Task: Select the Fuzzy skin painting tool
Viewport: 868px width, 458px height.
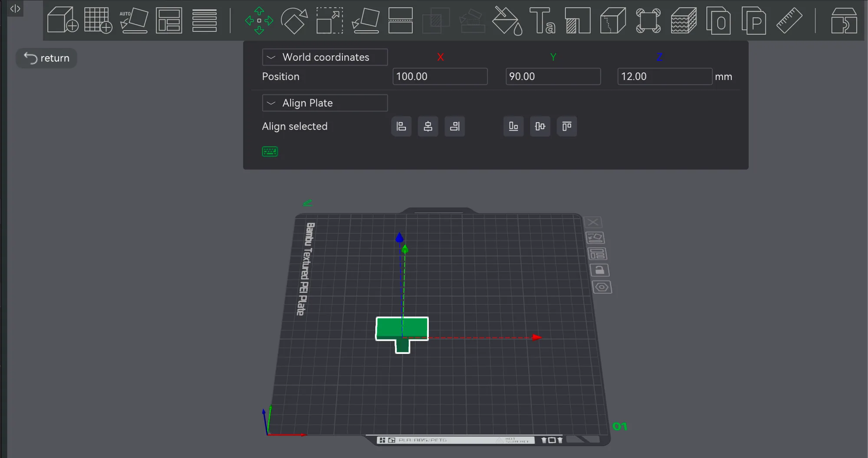Action: pyautogui.click(x=684, y=20)
